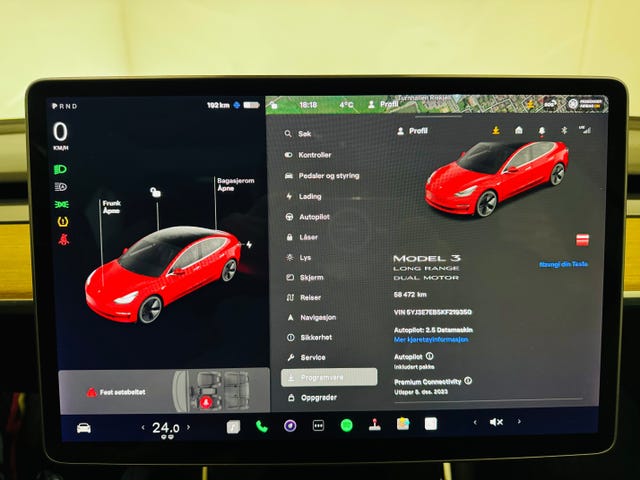Open the Oppgrader menu

312,398
